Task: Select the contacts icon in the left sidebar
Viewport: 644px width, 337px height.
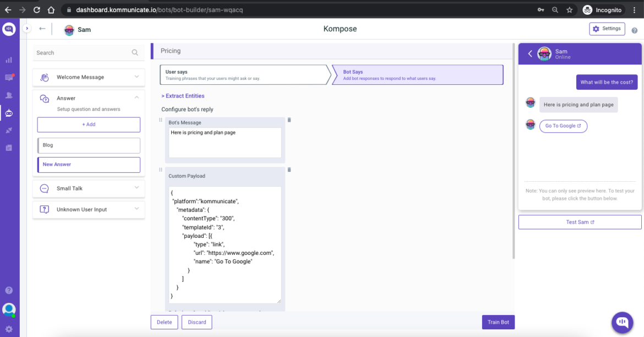Action: (9, 95)
